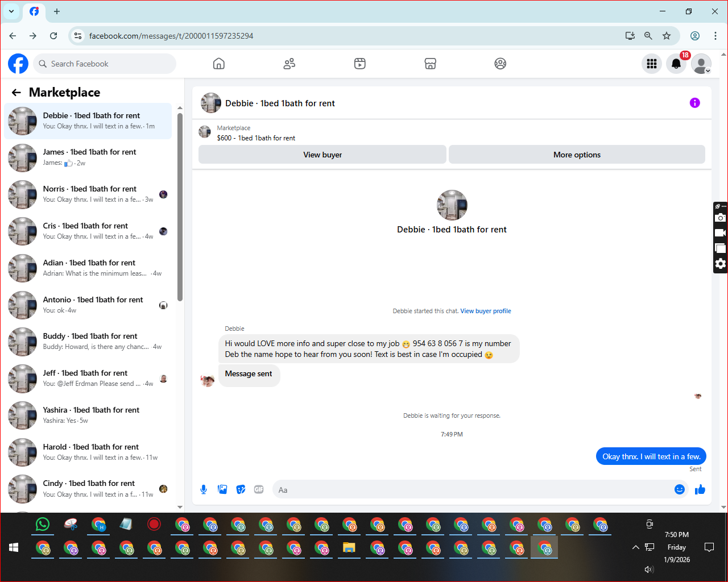Open the Cris 1bed 1bath conversation
The width and height of the screenshot is (728, 582).
88,231
